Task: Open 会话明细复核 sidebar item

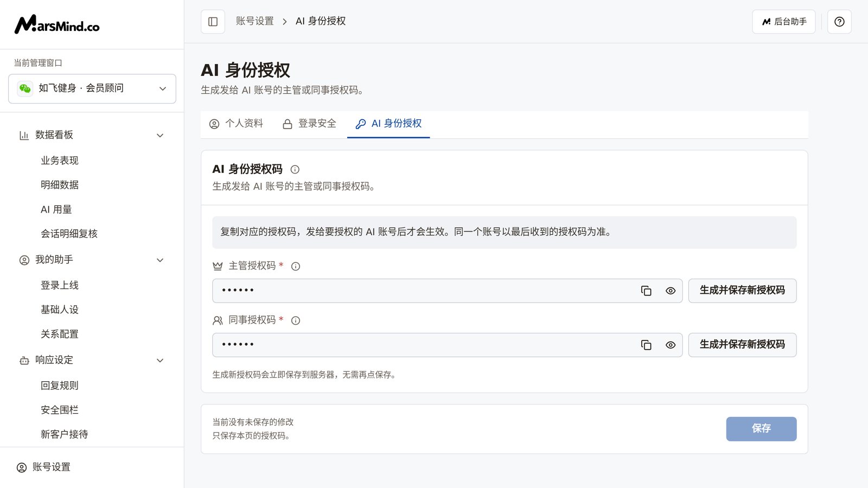Action: click(x=69, y=234)
